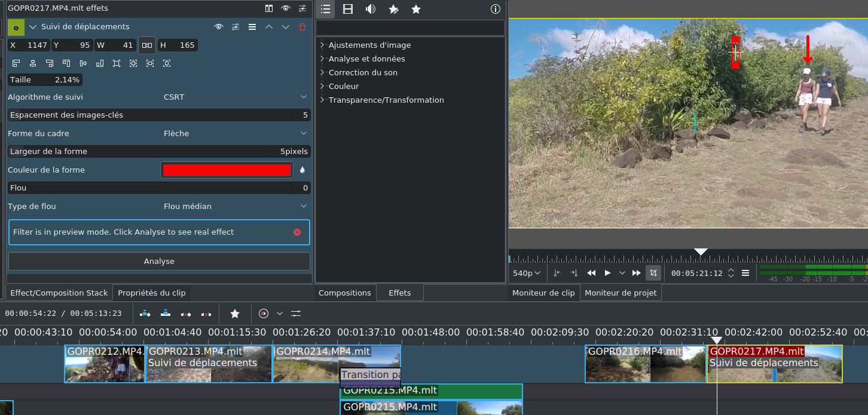Align the frame to the top edge

pos(66,63)
